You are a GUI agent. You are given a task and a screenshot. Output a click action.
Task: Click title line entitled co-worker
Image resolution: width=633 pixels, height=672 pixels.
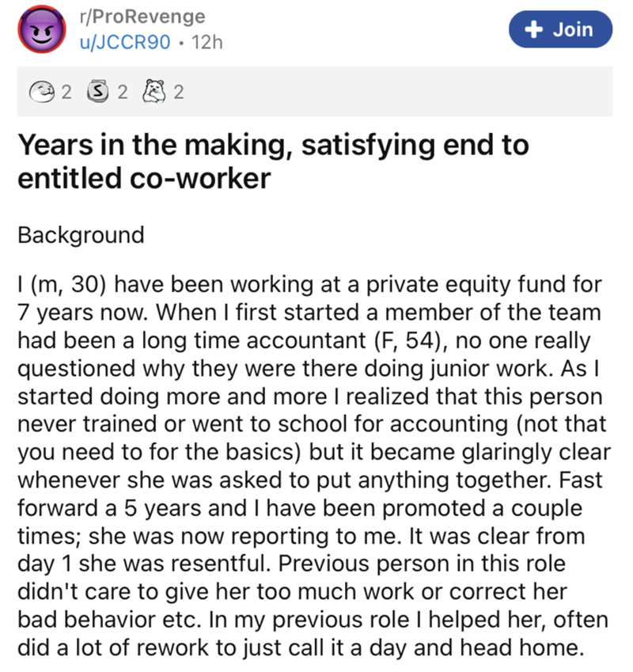click(144, 178)
